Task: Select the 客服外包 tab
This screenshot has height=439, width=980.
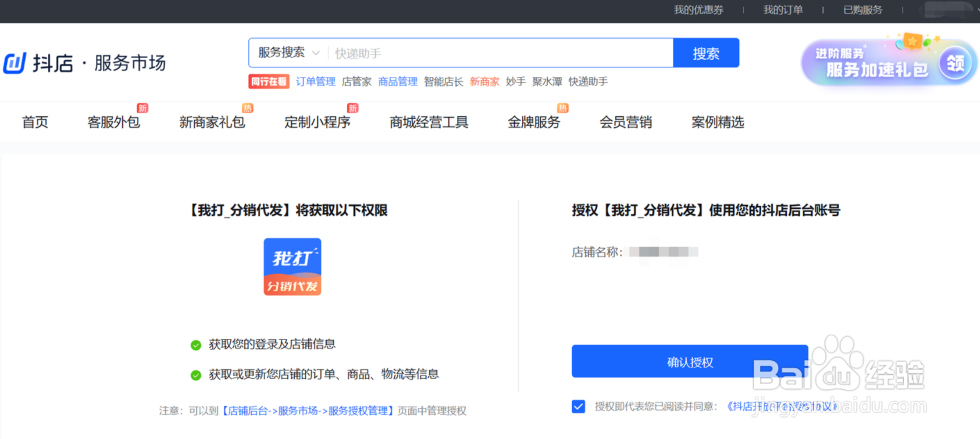Action: [x=114, y=122]
